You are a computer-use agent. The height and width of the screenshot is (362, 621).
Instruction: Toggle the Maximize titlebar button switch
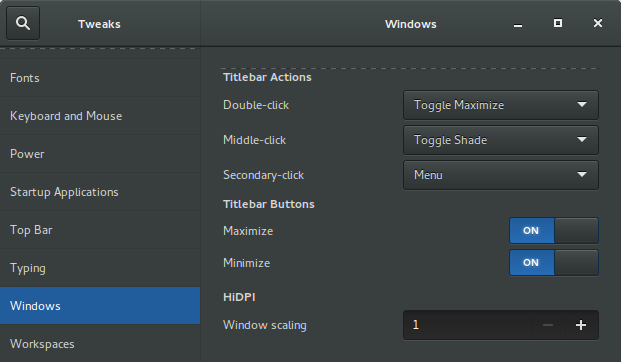click(554, 231)
